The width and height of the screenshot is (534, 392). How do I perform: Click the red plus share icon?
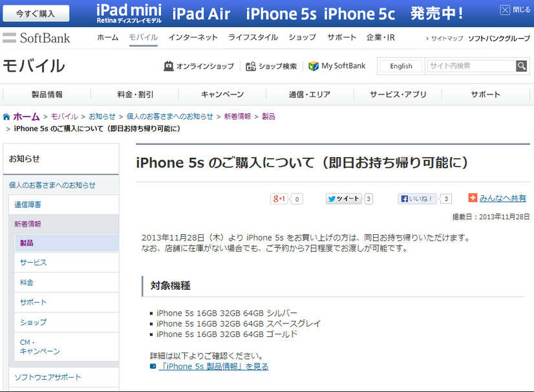[x=473, y=198]
